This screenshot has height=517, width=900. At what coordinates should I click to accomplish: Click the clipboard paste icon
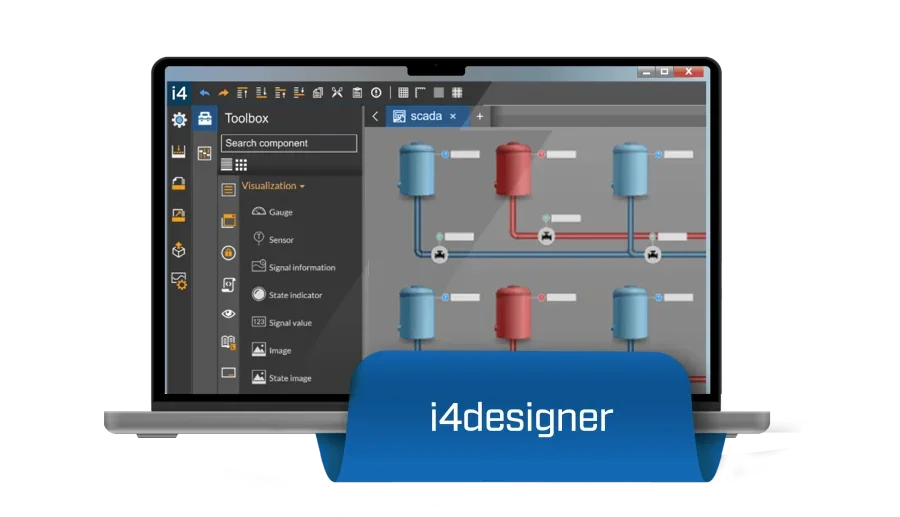click(x=357, y=92)
